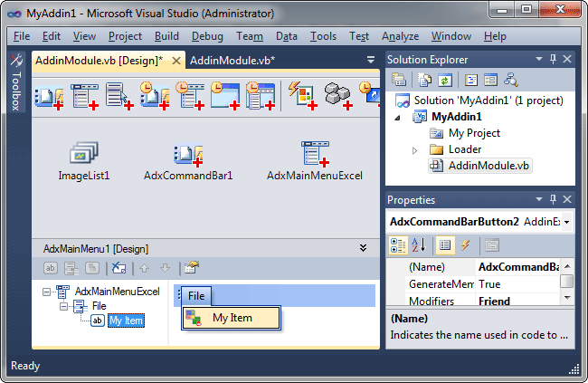Collapse the File tree node
The height and width of the screenshot is (383, 588).
point(63,307)
